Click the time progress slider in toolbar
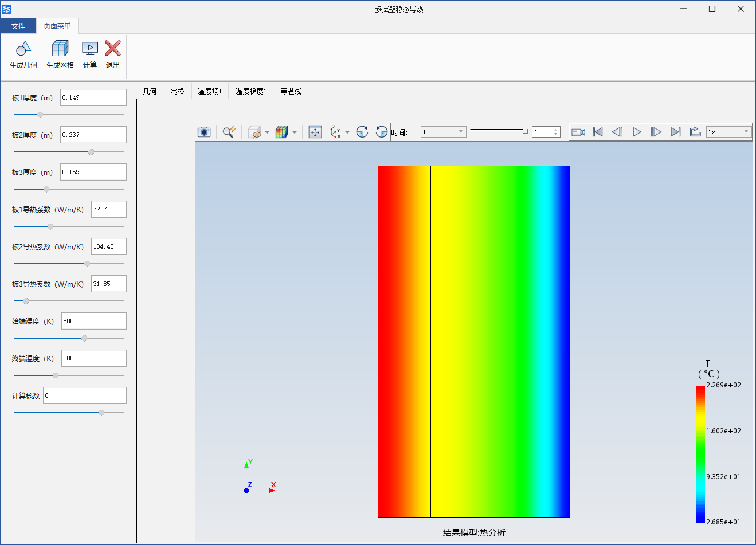 (x=499, y=131)
